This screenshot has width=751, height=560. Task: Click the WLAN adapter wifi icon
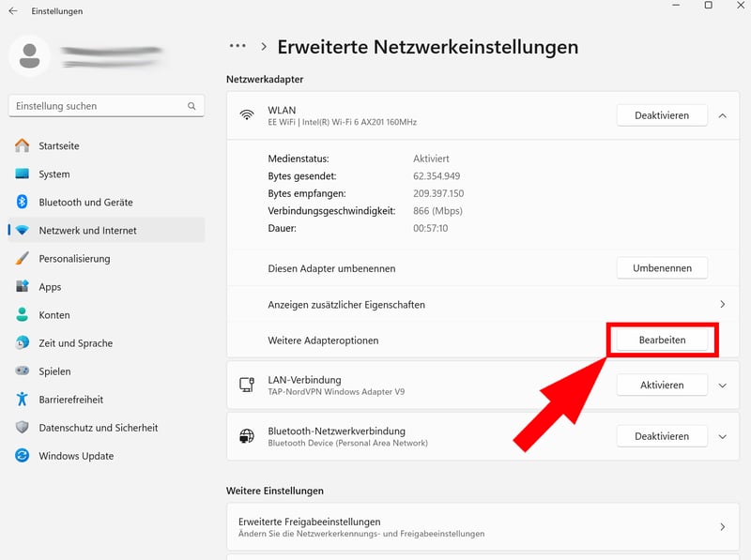[247, 115]
